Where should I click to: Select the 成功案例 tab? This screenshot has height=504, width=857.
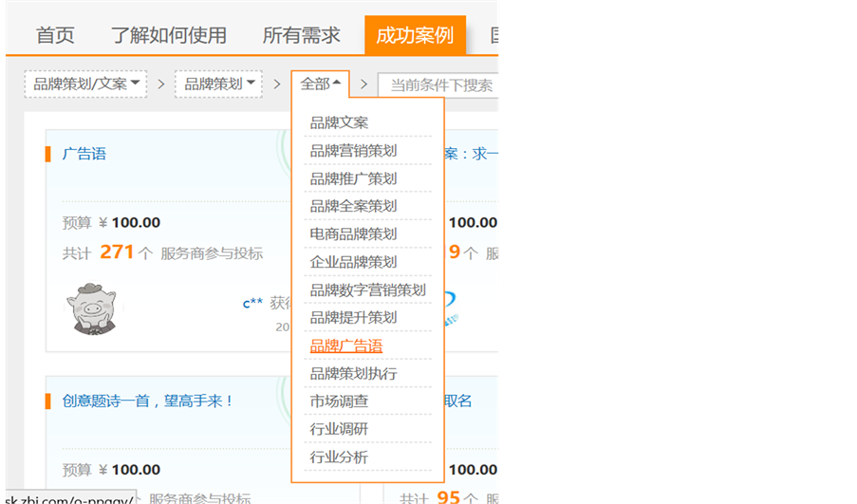point(414,36)
